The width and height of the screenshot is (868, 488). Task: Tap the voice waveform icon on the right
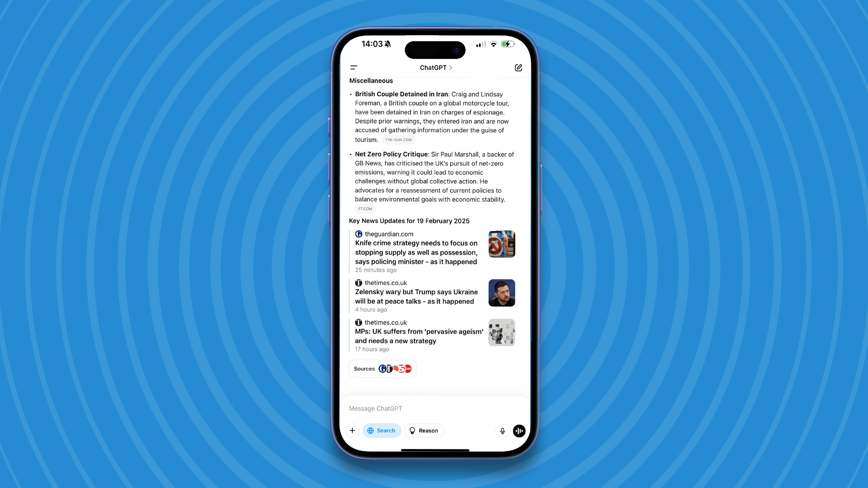click(519, 430)
